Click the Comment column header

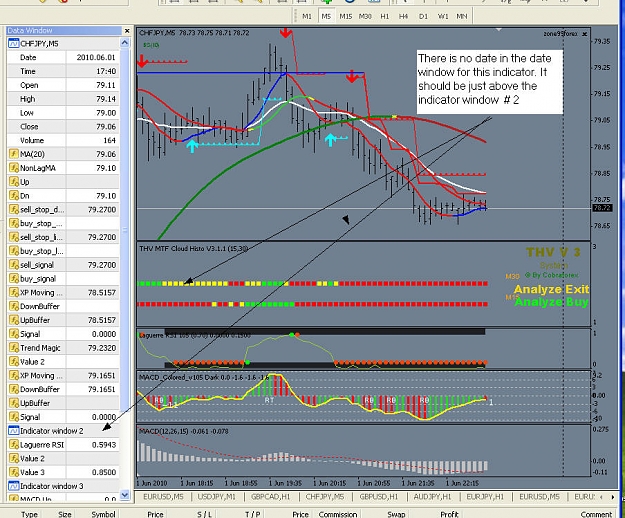(x=596, y=514)
